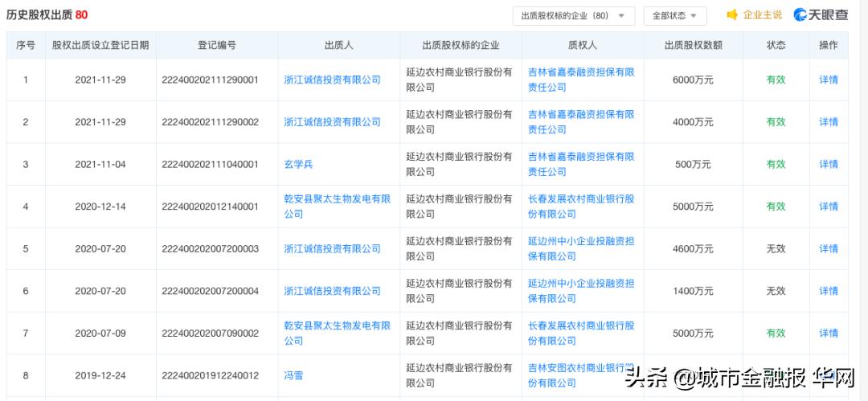Open 乾安县聚太生物发电有限公司 in row 7
868x401 pixels.
point(338,333)
